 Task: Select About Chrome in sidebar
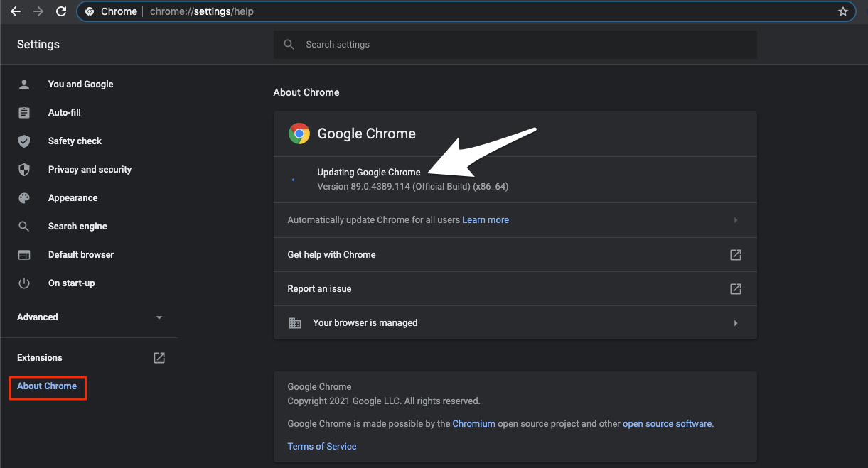click(x=47, y=386)
